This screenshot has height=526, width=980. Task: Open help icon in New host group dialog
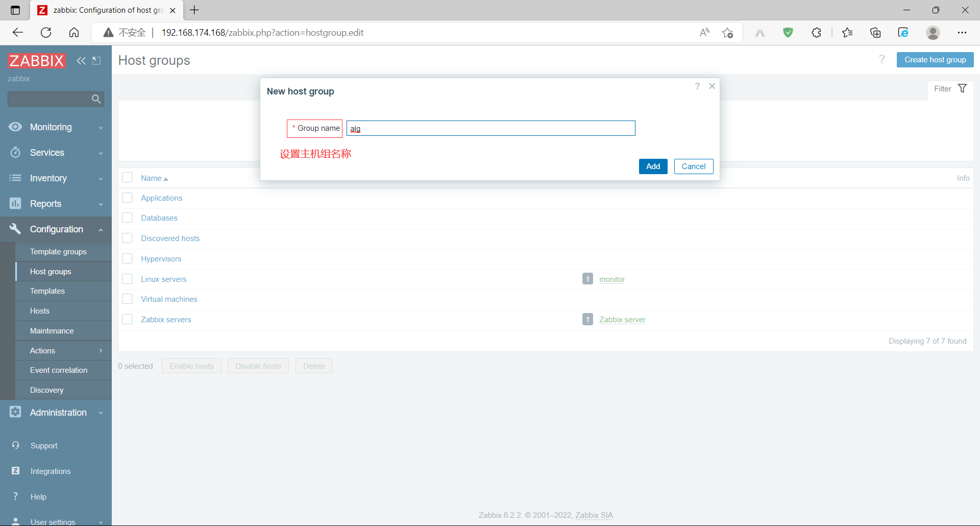697,86
